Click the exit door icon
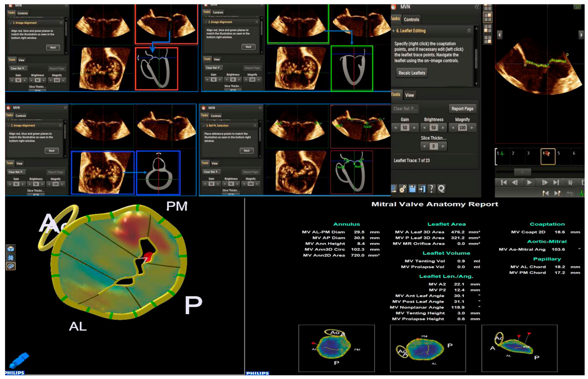588x379 pixels. point(422,189)
